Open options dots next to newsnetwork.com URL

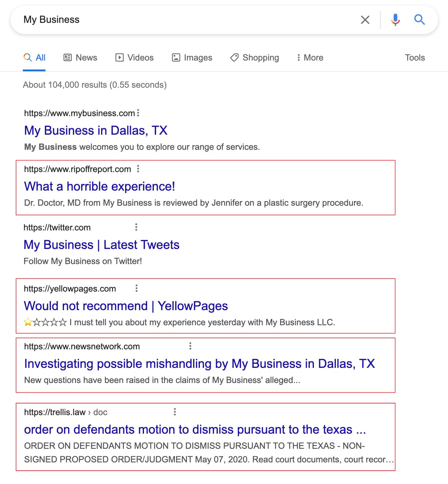pos(190,346)
